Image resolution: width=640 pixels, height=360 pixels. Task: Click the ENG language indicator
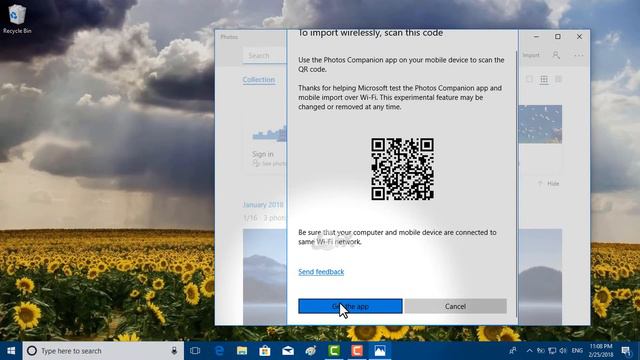coord(577,351)
